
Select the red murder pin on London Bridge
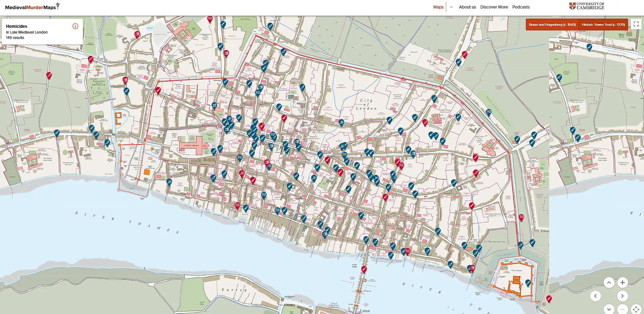pyautogui.click(x=364, y=269)
